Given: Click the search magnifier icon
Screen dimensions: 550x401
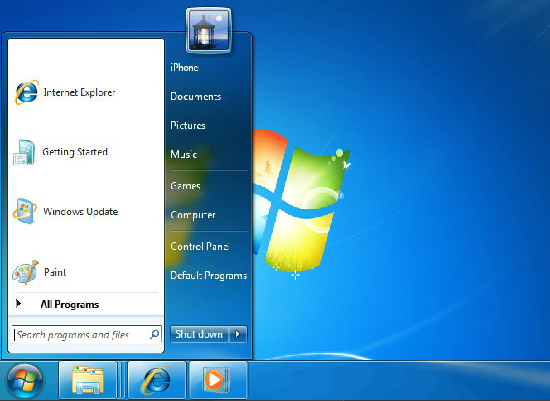Looking at the screenshot, I should tap(154, 334).
